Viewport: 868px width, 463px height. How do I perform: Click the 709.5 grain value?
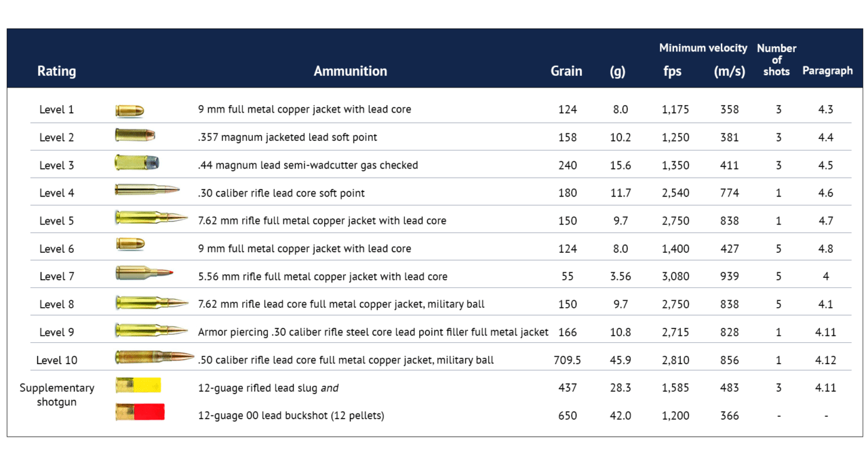[567, 361]
